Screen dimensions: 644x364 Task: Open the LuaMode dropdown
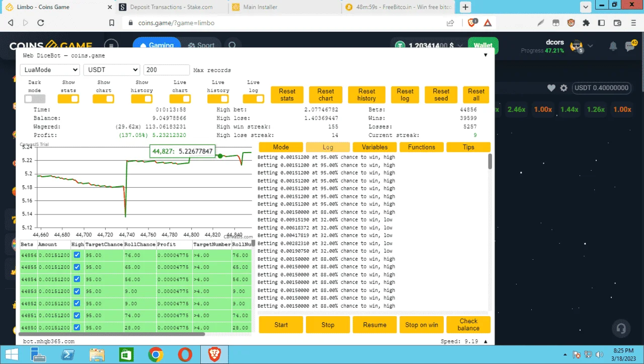[x=50, y=70]
